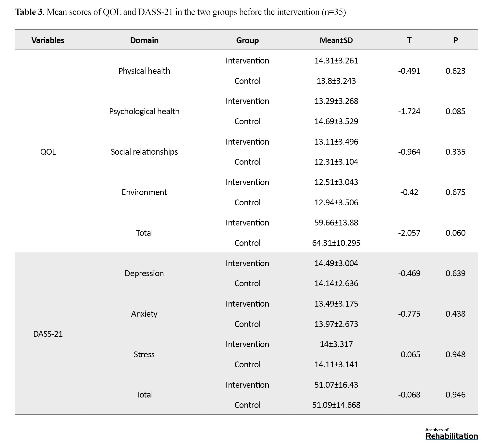Select the Mean±SD column header
The width and height of the screenshot is (487, 448).
click(x=336, y=40)
